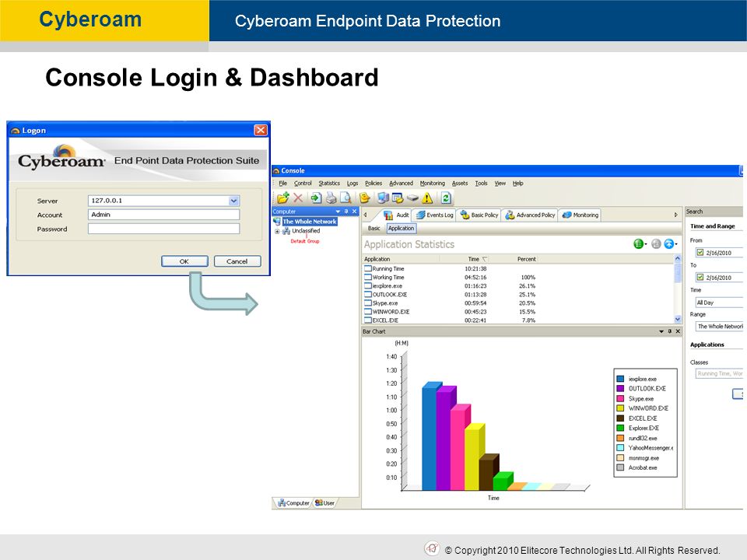Check the Working Time row box
Viewport: 747px width, 560px height.
click(368, 277)
